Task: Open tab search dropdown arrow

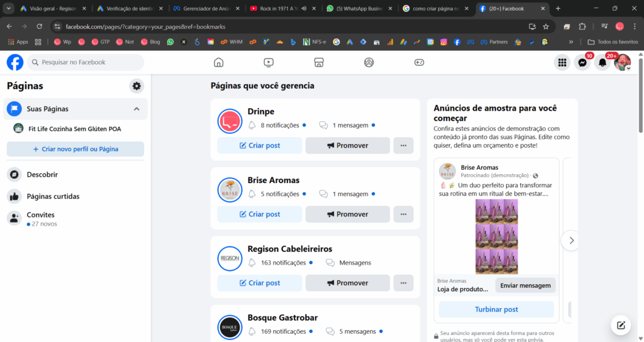Action: pos(9,9)
